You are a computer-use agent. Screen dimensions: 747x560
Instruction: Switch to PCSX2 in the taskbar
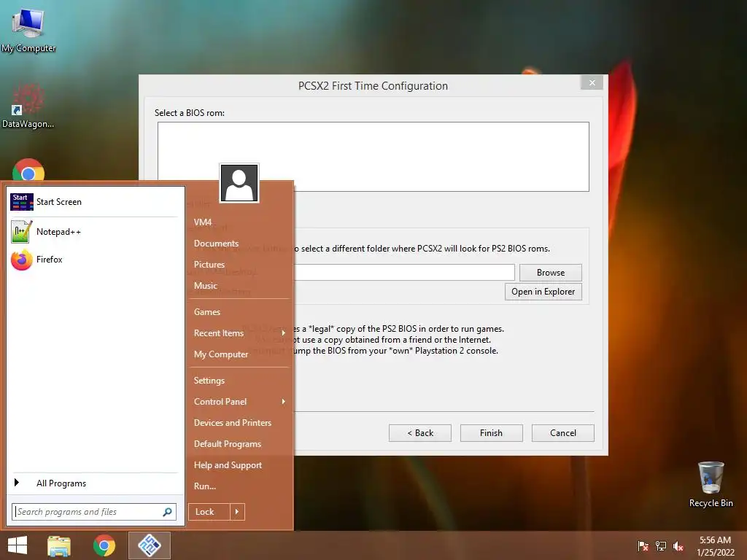150,545
